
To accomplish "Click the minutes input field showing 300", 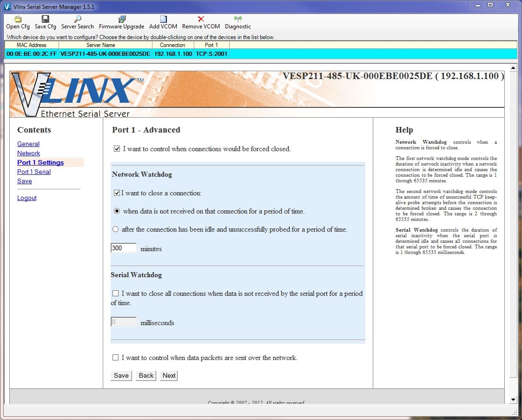I will (x=124, y=248).
